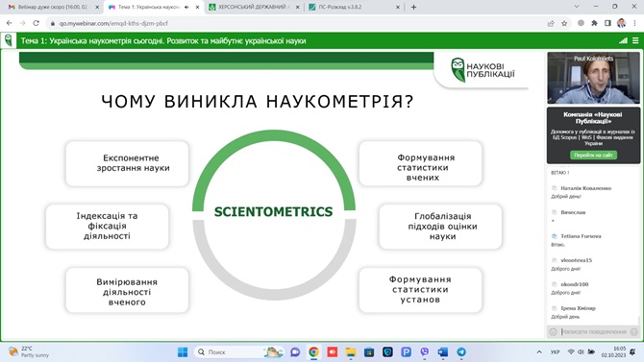Click the Перейти на сайт button
This screenshot has width=644, height=362.
click(x=593, y=156)
